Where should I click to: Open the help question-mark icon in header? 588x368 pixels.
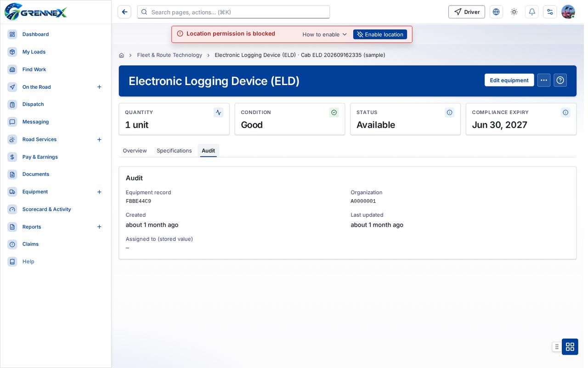560,80
